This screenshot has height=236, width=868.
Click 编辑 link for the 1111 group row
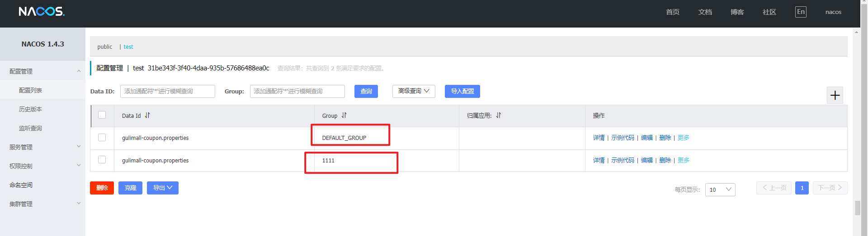[x=646, y=160]
